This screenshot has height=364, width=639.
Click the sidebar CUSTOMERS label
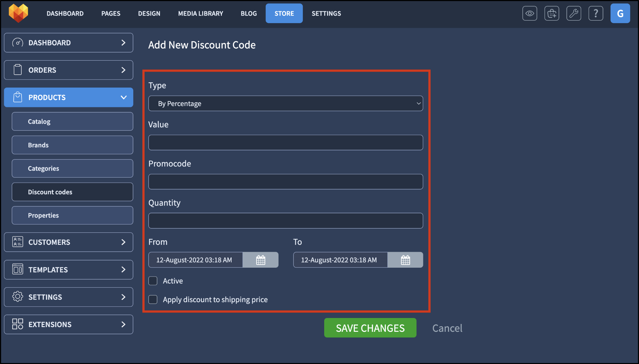49,242
